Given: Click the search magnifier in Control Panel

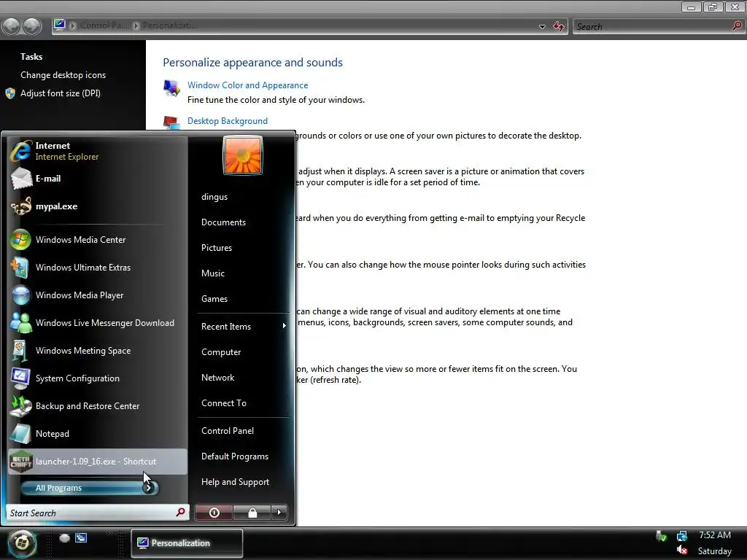Looking at the screenshot, I should 737,26.
